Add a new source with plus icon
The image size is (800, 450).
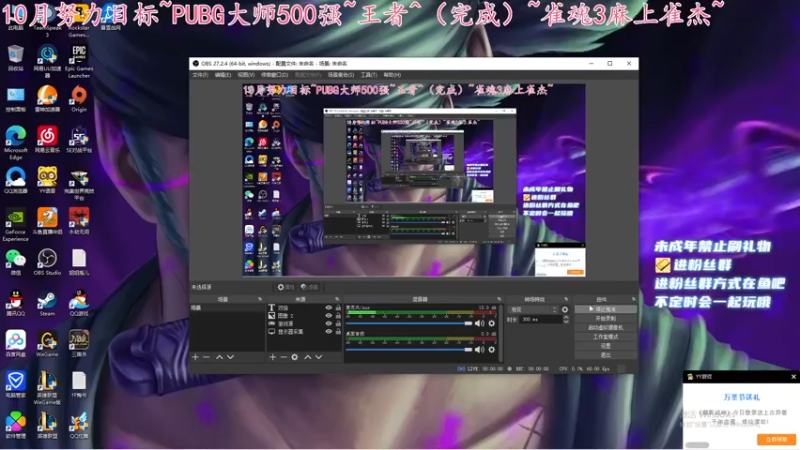tap(272, 357)
